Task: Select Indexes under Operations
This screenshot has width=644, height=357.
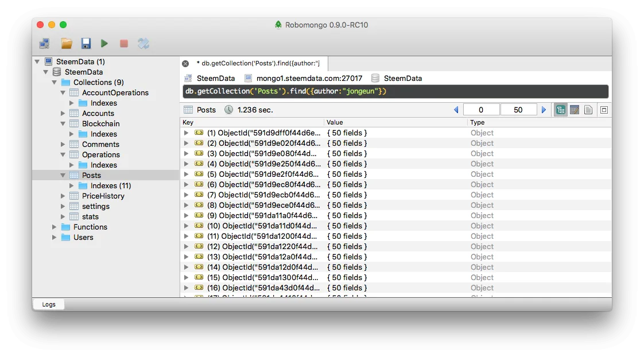Action: [103, 165]
